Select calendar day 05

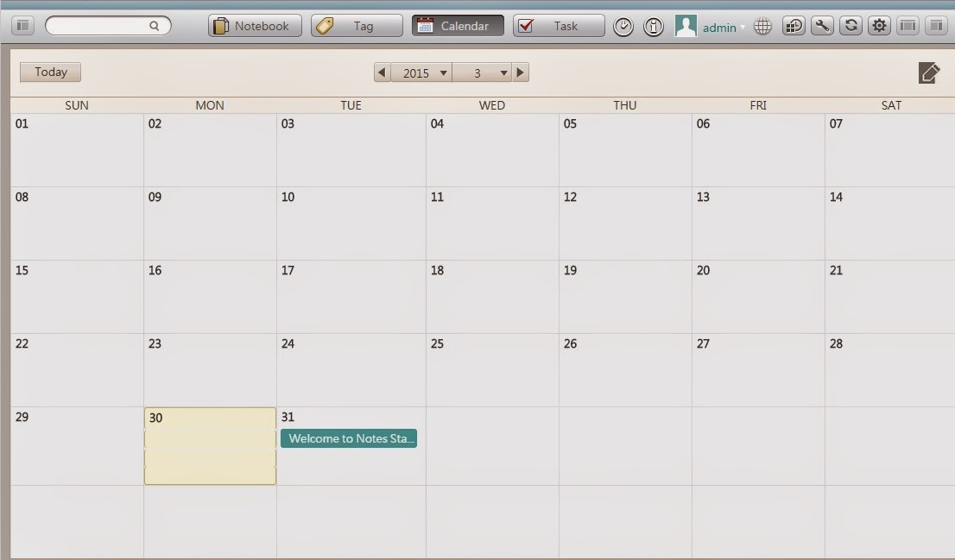[625, 150]
